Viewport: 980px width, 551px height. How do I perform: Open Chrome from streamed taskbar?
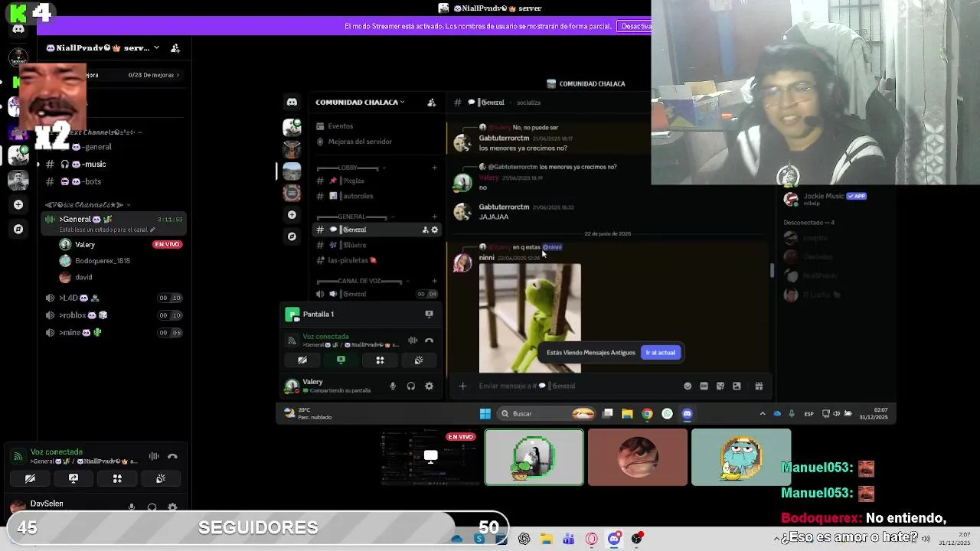647,414
